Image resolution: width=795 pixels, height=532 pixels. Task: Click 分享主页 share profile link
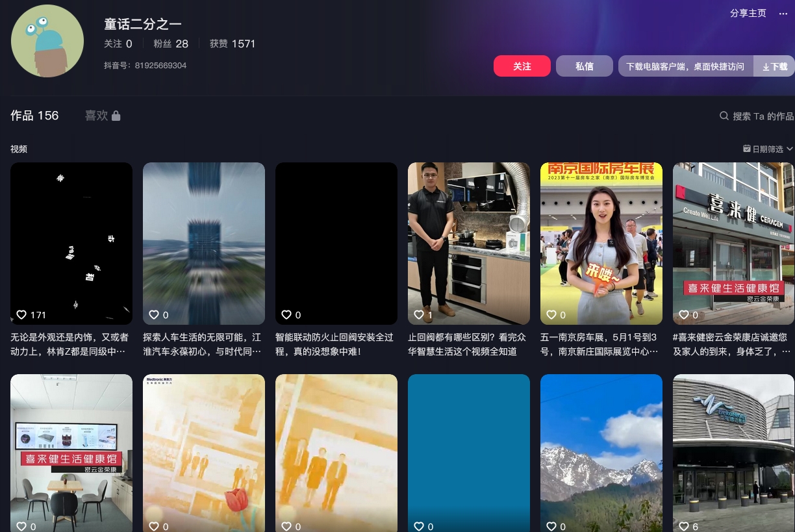[748, 13]
